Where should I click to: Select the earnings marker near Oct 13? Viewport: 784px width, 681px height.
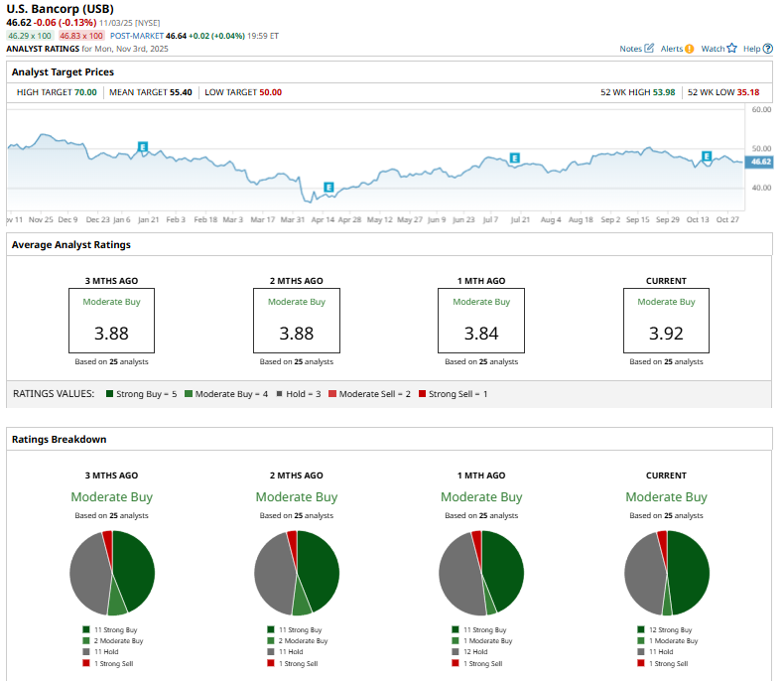click(x=707, y=156)
